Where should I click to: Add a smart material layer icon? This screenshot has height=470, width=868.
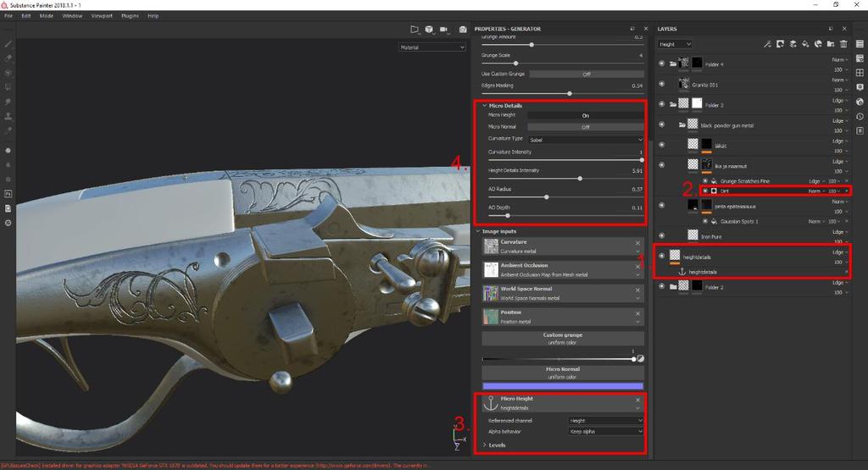818,44
